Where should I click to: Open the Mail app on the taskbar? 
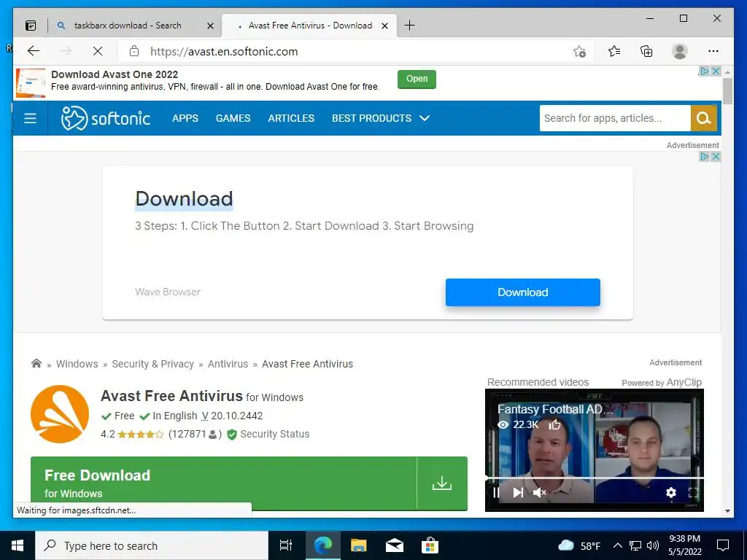[395, 545]
